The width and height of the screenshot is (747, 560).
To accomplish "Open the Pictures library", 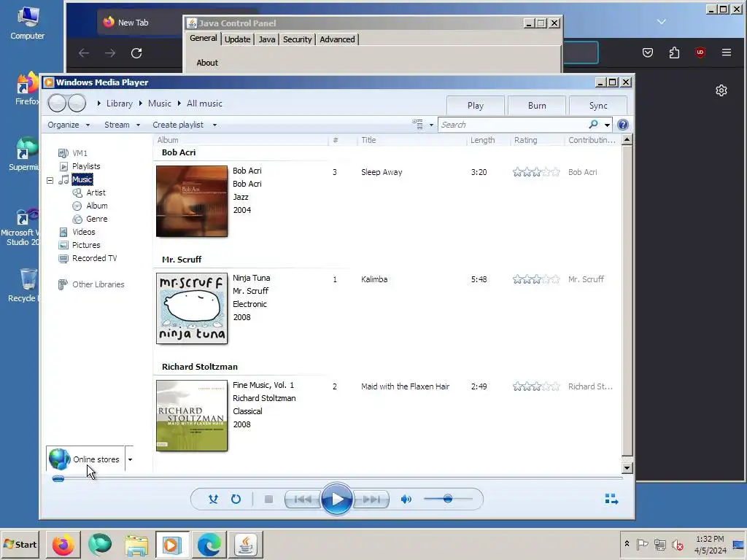I will (86, 245).
